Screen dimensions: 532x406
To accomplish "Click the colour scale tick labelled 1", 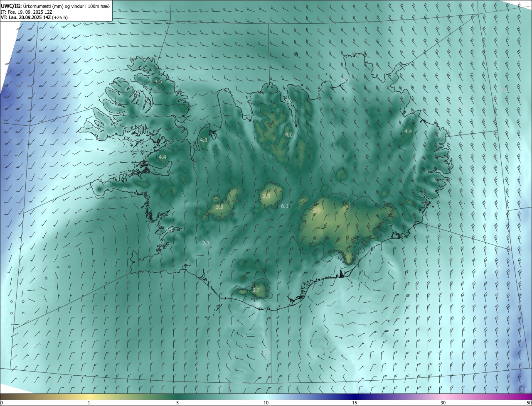I will (x=89, y=403).
